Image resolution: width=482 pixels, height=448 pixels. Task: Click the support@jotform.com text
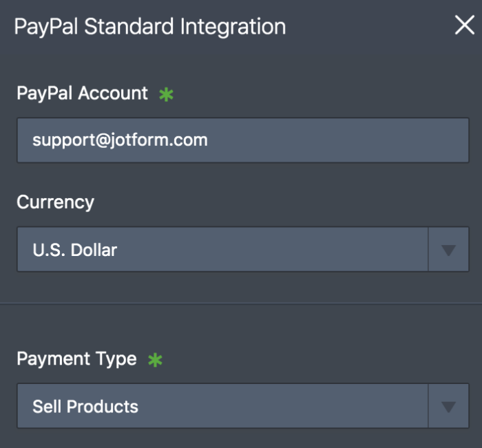click(120, 140)
